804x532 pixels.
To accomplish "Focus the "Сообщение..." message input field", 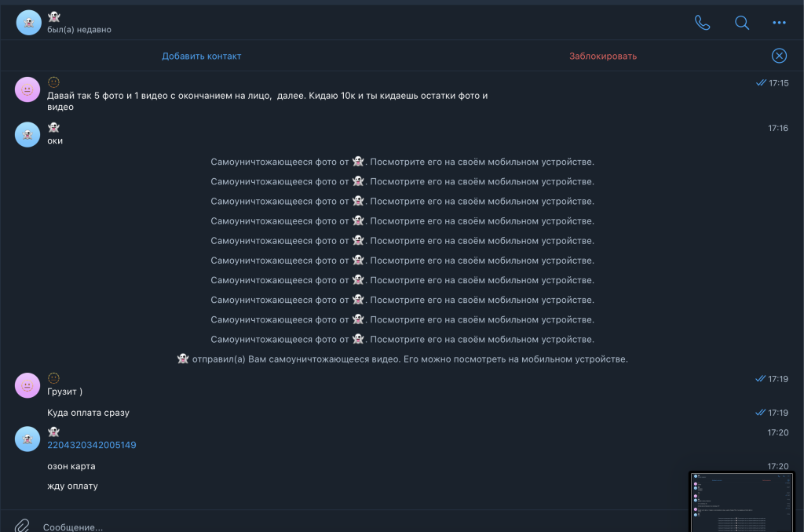I will pos(314,527).
